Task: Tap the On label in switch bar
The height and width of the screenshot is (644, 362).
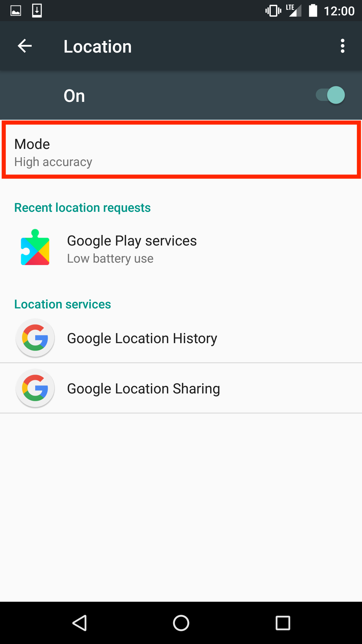Action: pos(74,96)
